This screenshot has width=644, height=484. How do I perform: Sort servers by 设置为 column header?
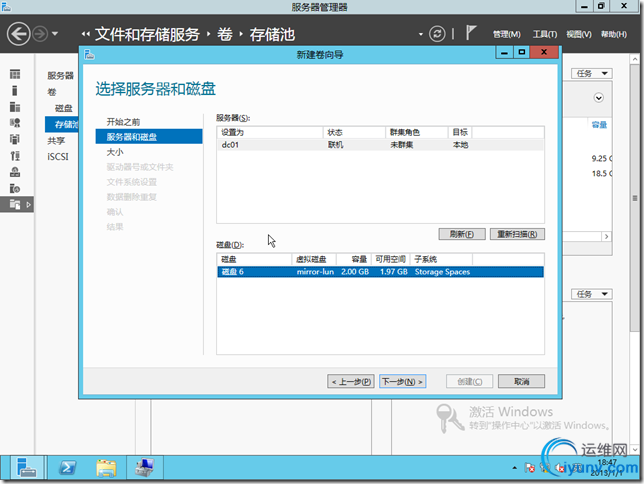(x=270, y=132)
